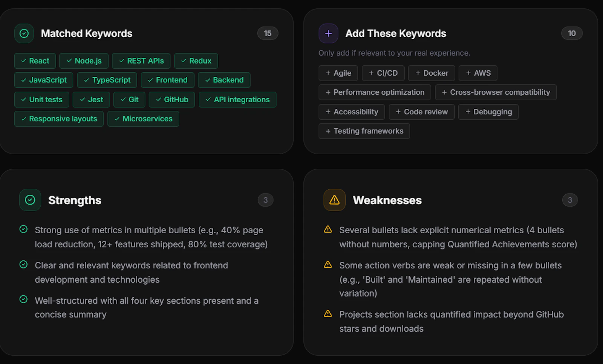
Task: Click warning icon beside 'Projects section lacks'
Action: [328, 314]
